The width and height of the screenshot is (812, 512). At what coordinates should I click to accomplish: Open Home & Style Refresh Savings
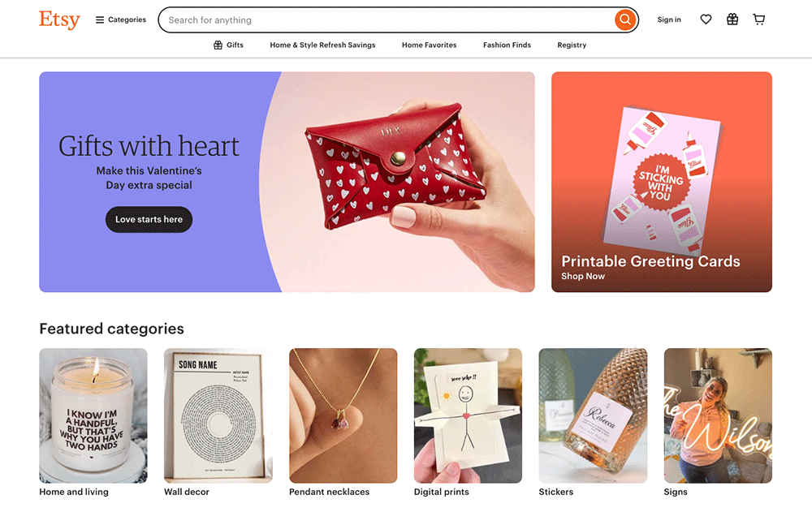(x=322, y=45)
